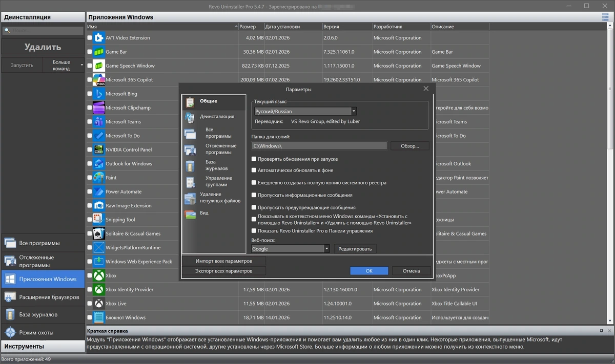This screenshot has height=364, width=615.
Task: Click the Microsoft Clipchamp app icon
Action: (x=98, y=108)
